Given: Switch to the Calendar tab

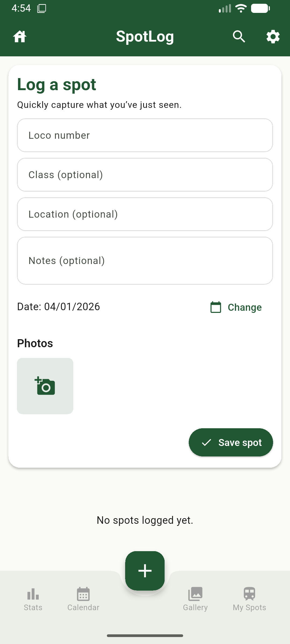Looking at the screenshot, I should 83,599.
